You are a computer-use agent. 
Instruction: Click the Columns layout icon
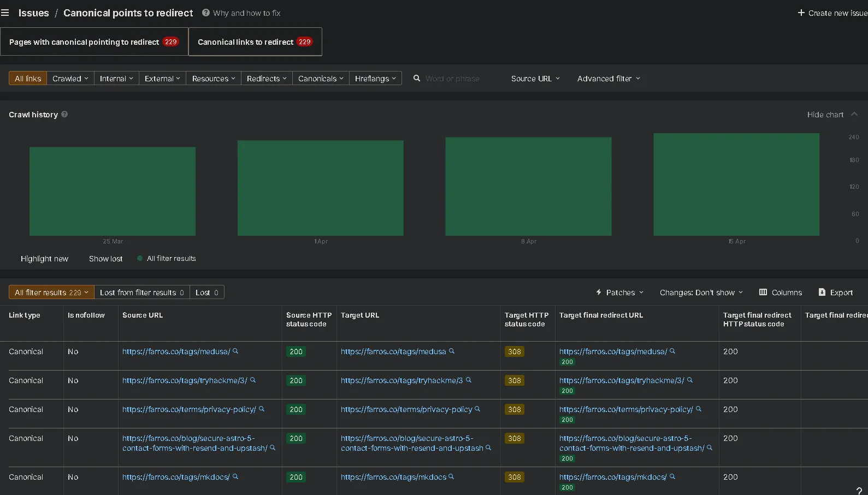(x=763, y=293)
